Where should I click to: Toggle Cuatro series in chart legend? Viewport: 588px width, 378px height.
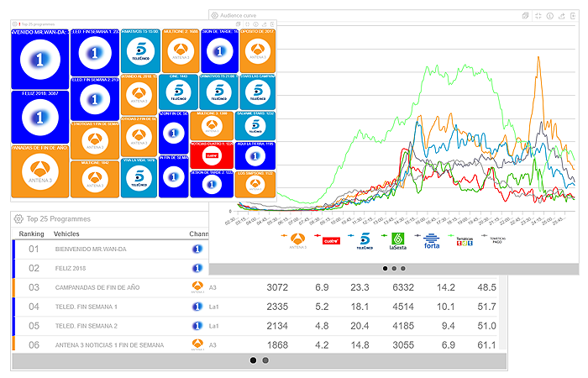(330, 241)
